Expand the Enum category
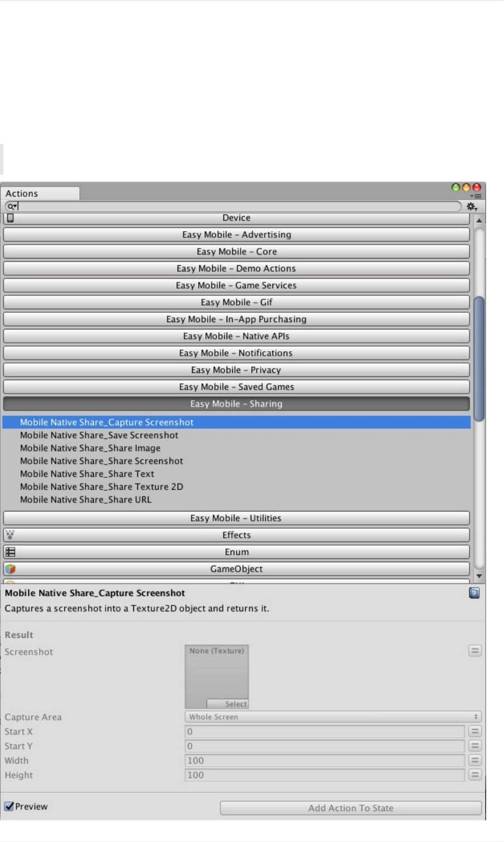Viewport: 504px width, 842px height. click(237, 552)
